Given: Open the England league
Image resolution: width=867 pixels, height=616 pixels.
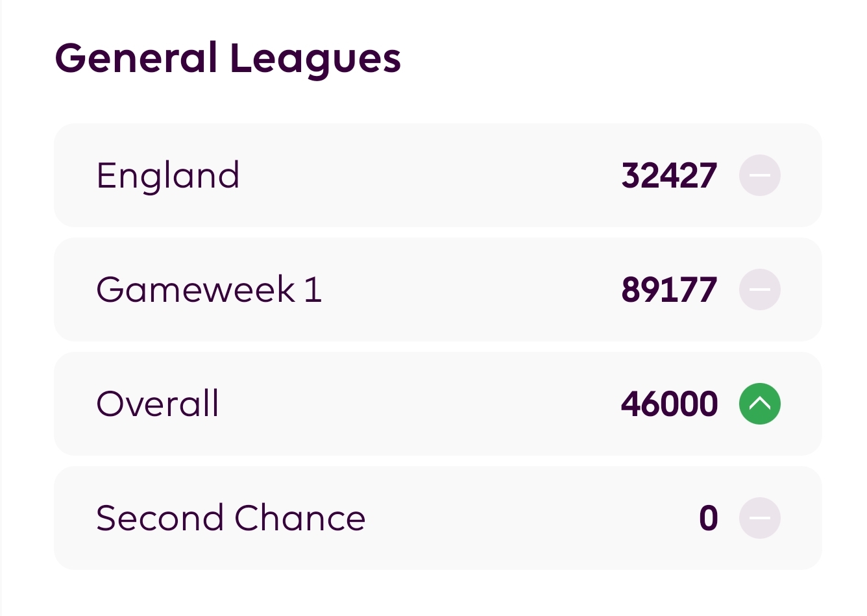Looking at the screenshot, I should point(167,176).
